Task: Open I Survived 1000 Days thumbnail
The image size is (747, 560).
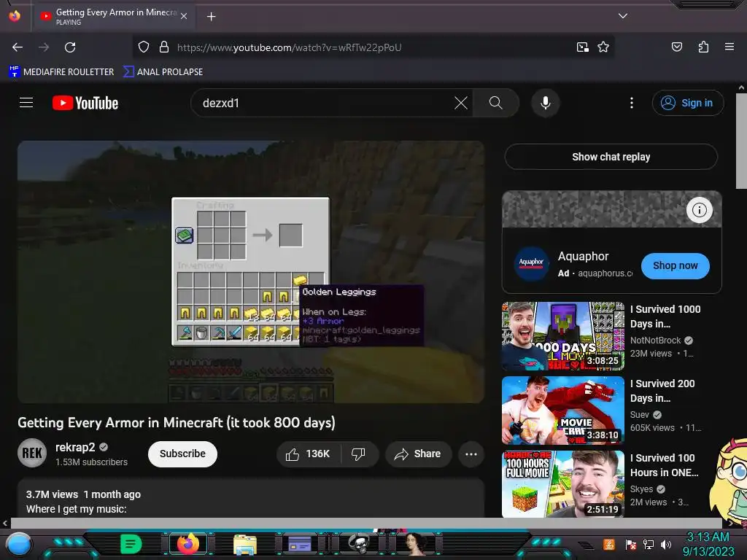Action: click(563, 336)
